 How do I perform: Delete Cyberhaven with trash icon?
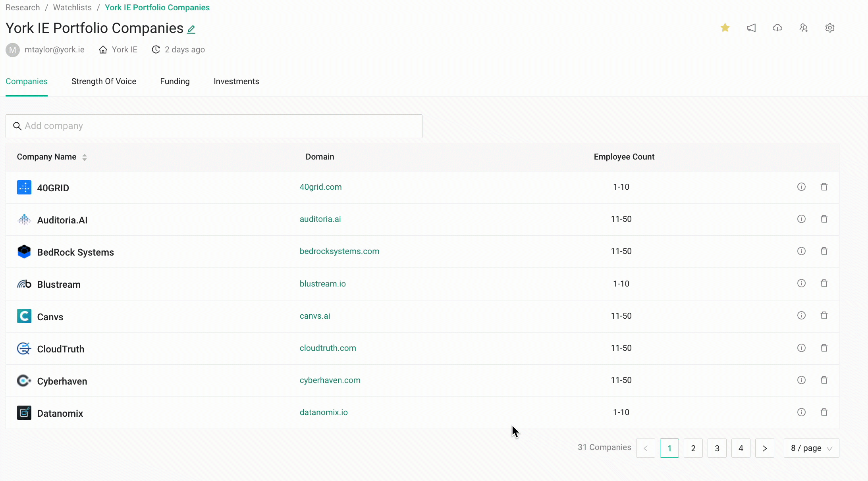click(x=824, y=380)
